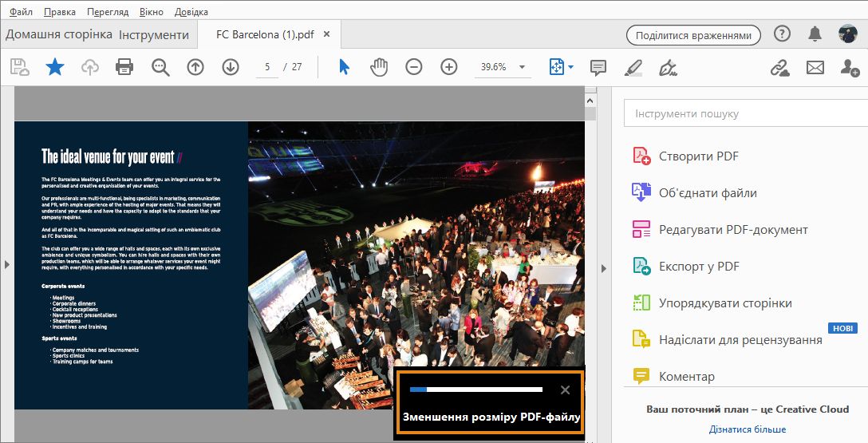The image size is (868, 443).
Task: Click Поділитися враженнями button
Action: pyautogui.click(x=693, y=35)
